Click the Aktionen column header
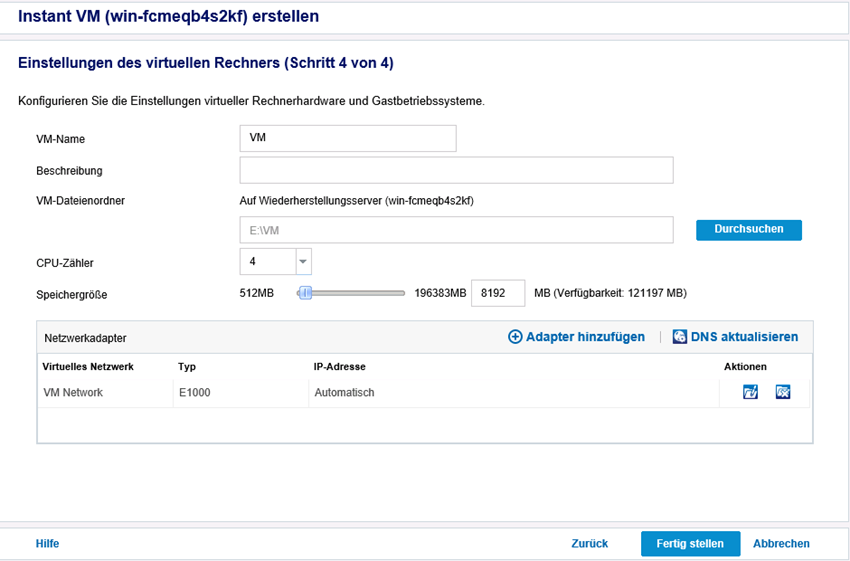This screenshot has height=561, width=850. coord(745,367)
